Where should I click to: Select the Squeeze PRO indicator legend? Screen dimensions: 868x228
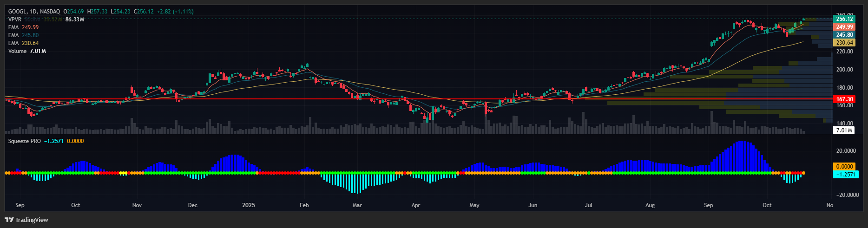24,141
